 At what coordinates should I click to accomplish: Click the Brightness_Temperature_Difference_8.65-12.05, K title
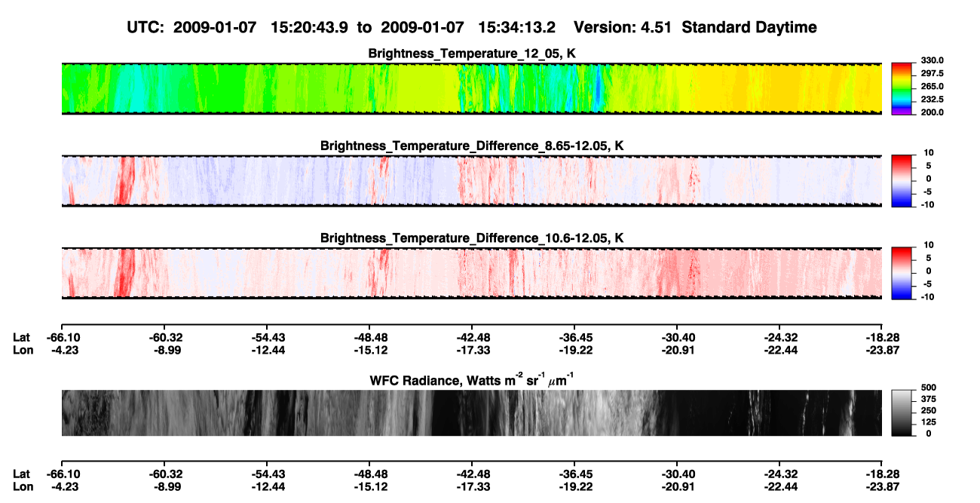[x=472, y=146]
